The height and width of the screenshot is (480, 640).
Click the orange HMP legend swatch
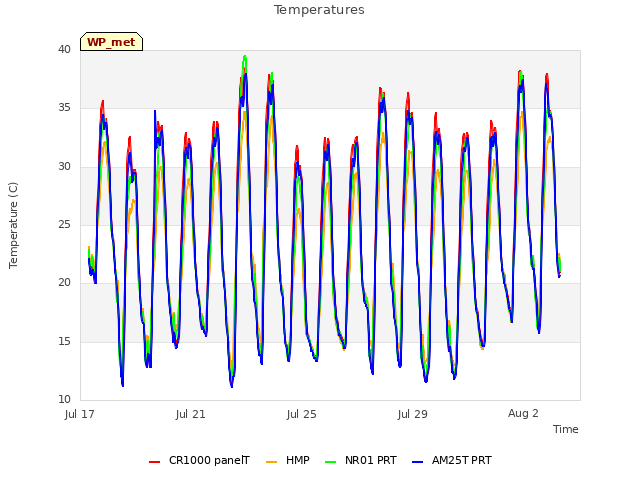click(x=271, y=462)
